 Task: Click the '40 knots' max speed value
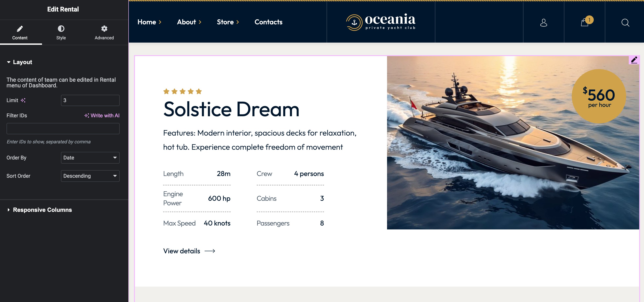coord(217,223)
